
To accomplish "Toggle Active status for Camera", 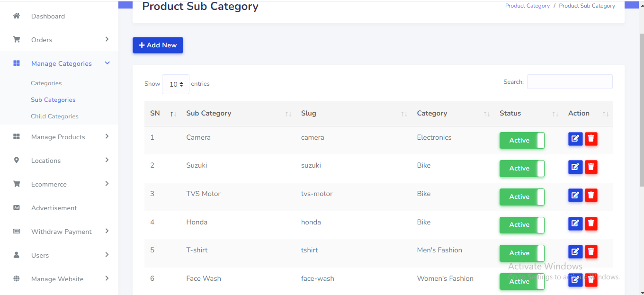I will [522, 140].
